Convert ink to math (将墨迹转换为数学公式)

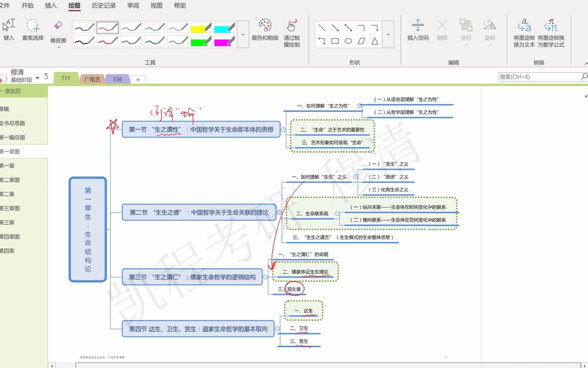pos(551,33)
